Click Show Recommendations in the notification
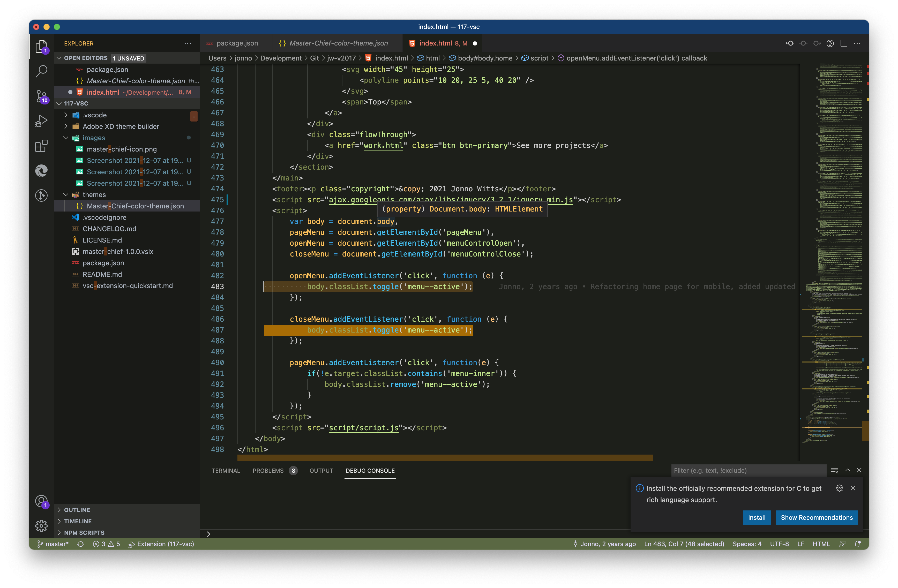 click(817, 517)
